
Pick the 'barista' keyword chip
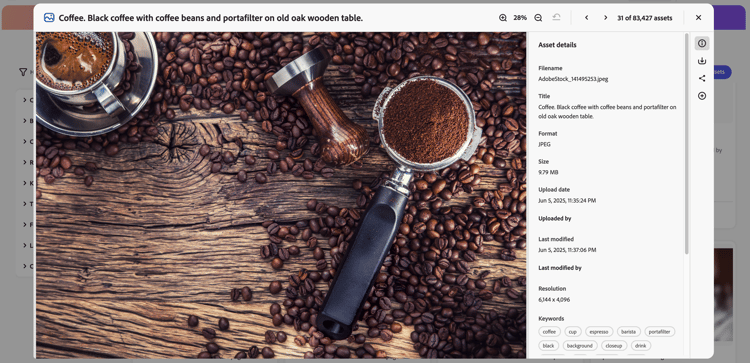629,331
